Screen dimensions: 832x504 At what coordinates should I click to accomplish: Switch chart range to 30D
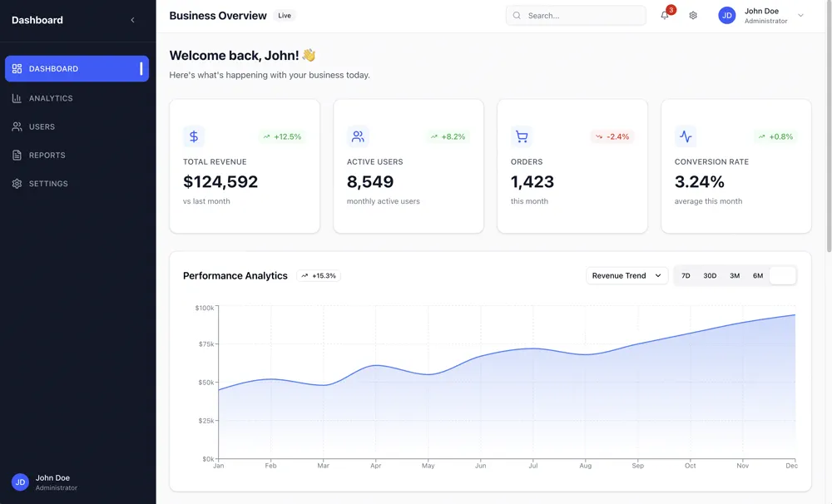710,276
